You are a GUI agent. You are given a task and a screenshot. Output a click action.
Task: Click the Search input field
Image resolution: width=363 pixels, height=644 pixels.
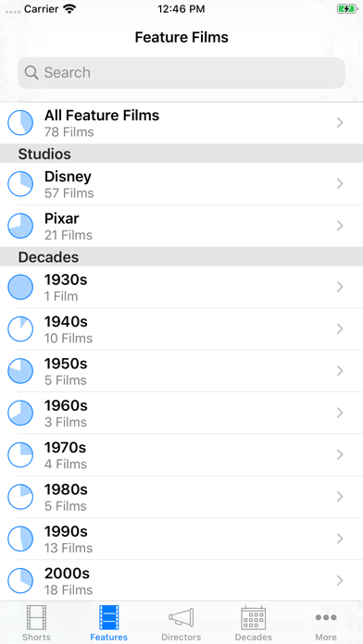pyautogui.click(x=181, y=73)
